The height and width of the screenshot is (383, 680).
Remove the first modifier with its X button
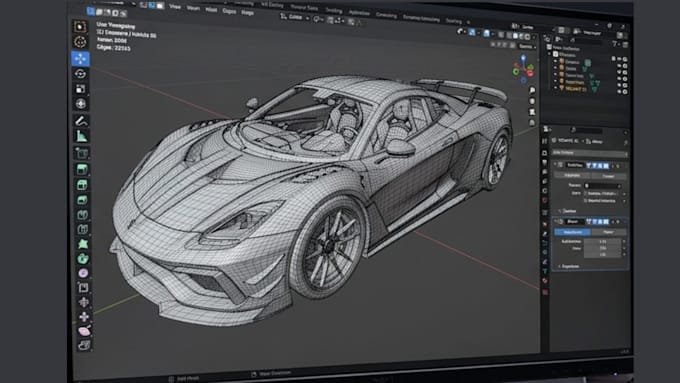618,166
